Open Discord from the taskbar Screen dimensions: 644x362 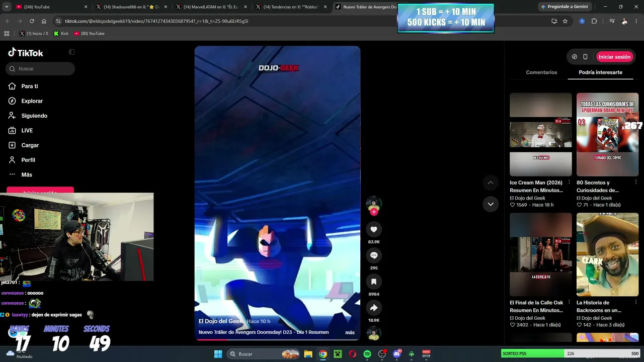[397, 354]
